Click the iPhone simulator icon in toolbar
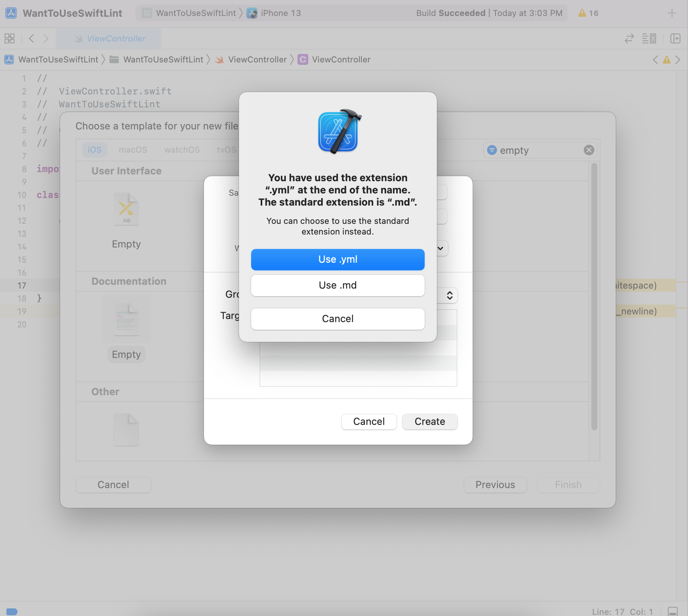The image size is (688, 616). [252, 13]
